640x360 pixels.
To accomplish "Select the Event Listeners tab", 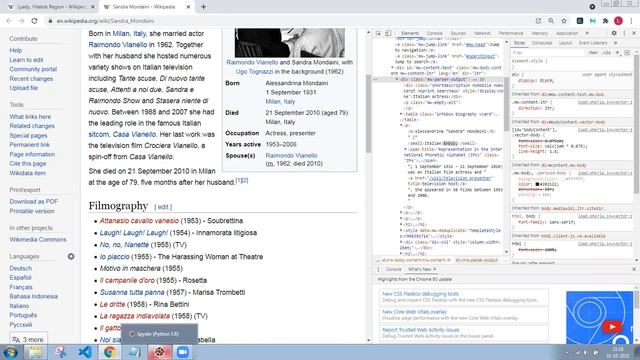I will [x=593, y=43].
